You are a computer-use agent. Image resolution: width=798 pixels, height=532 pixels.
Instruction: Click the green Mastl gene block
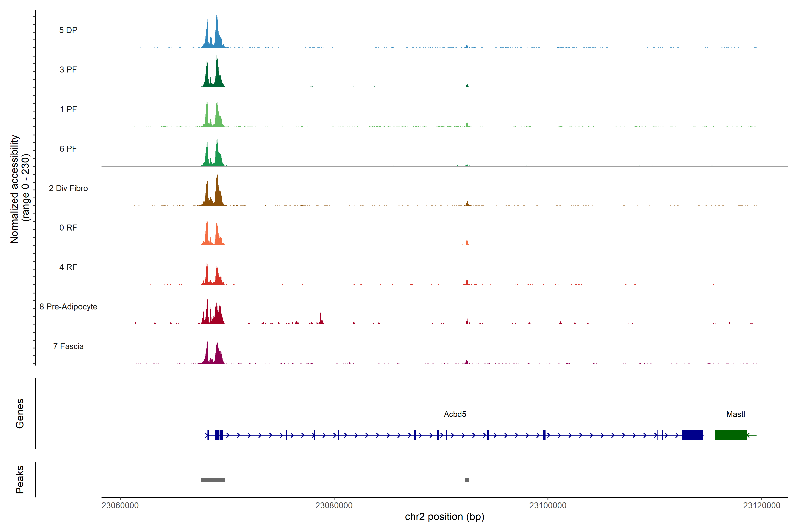(730, 435)
